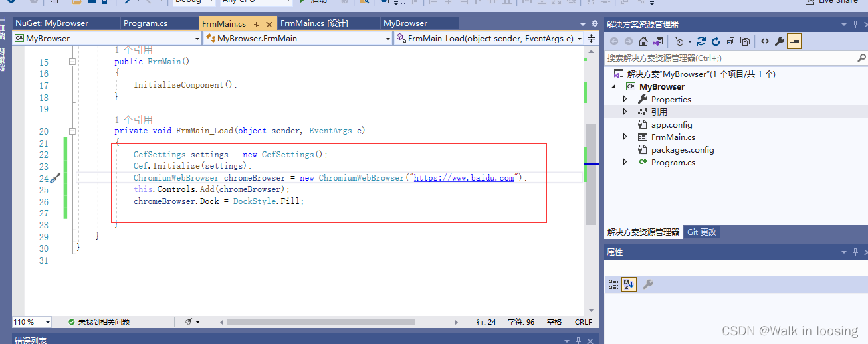Select alphabetical sort in Properties panel
868x344 pixels.
pyautogui.click(x=629, y=284)
